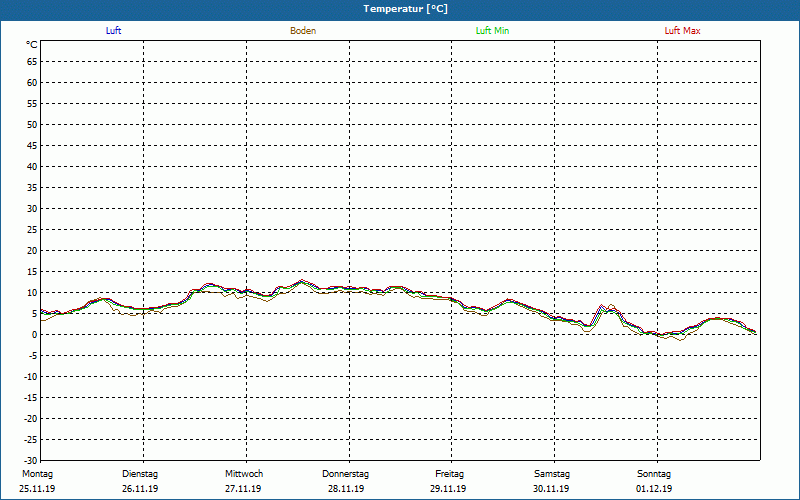Click the Sonntag day label
Screen dimensions: 800x500
(x=654, y=474)
